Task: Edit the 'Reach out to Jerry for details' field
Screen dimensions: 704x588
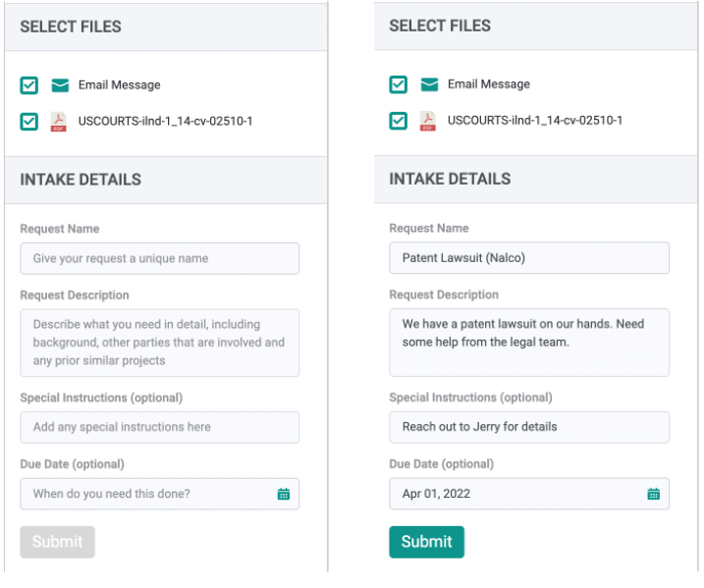Action: coord(528,427)
